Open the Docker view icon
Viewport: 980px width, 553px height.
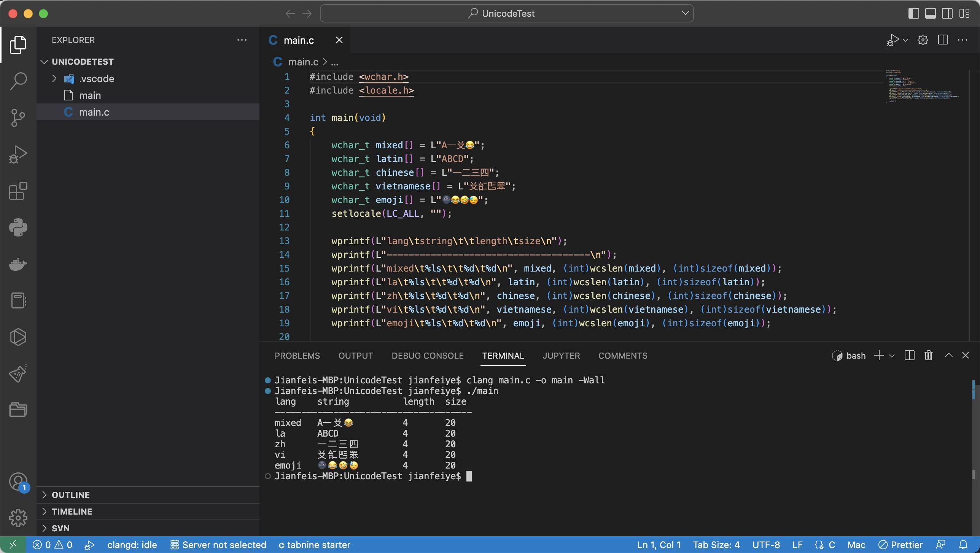(x=18, y=264)
